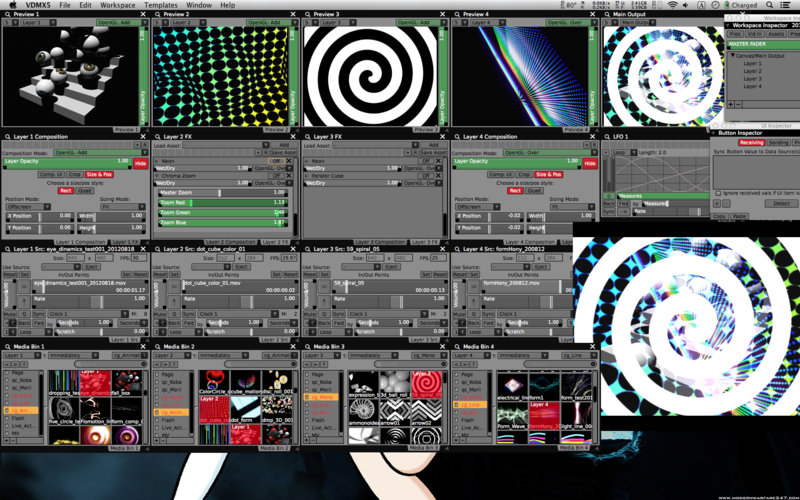Image resolution: width=800 pixels, height=500 pixels.
Task: Toggle Sync in Layer 2 Src
Action: click(189, 314)
